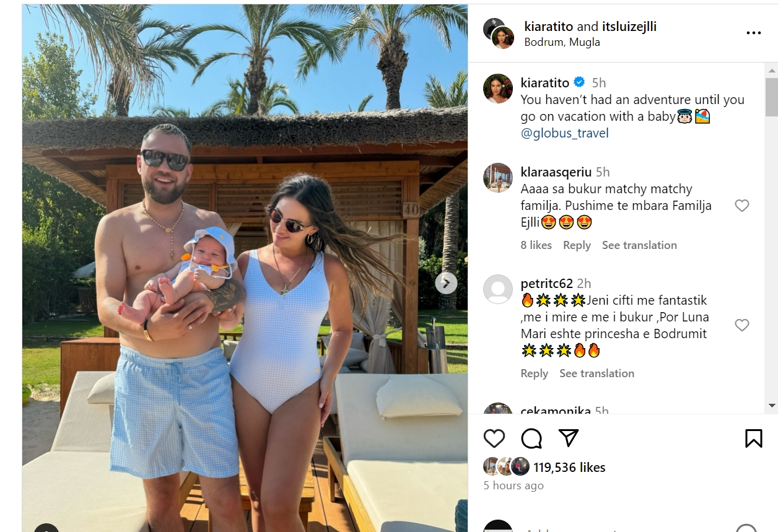Screen dimensions: 778x532
Task: See translation of petritc62's comment
Action: click(597, 373)
